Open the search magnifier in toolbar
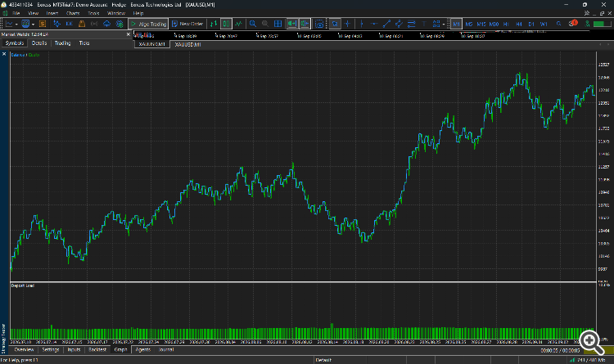This screenshot has height=364, width=614. 559,24
